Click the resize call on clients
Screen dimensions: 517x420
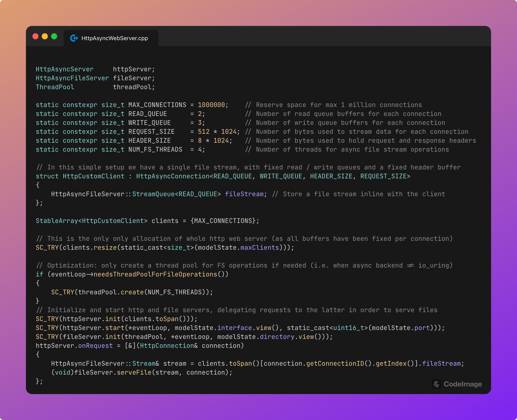105,247
